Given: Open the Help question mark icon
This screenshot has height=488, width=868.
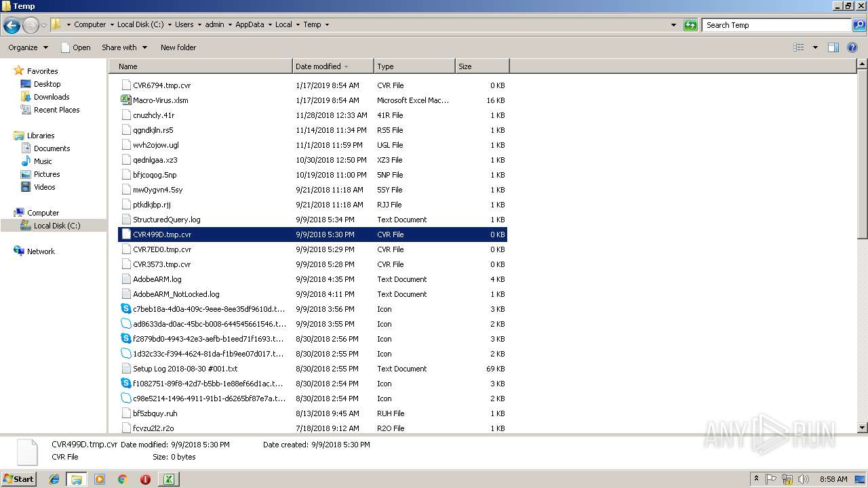Looking at the screenshot, I should point(852,47).
